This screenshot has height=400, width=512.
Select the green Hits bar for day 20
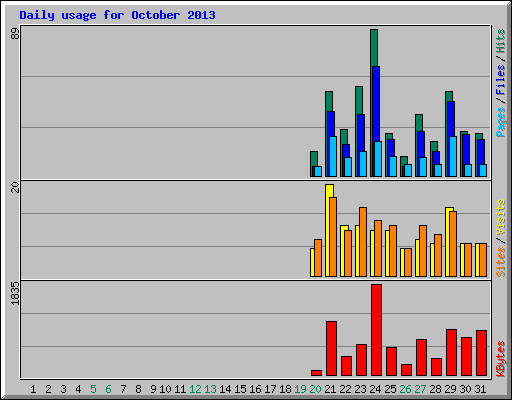point(314,159)
